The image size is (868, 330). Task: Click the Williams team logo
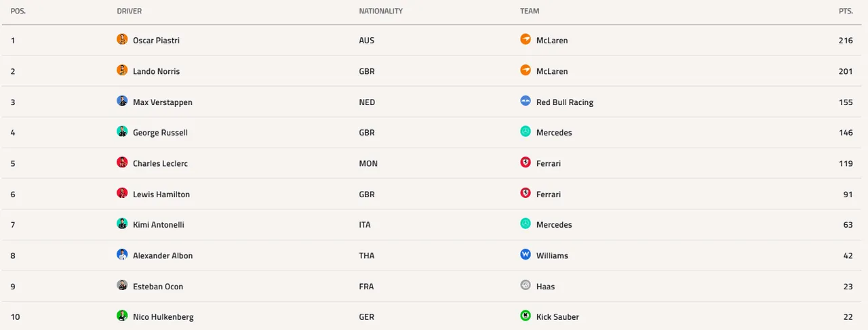pos(526,255)
